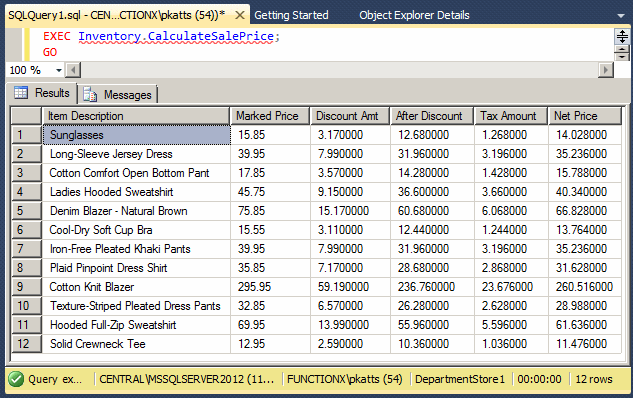This screenshot has height=398, width=633.
Task: Click Discount Amt value 59.190000
Action: click(350, 287)
